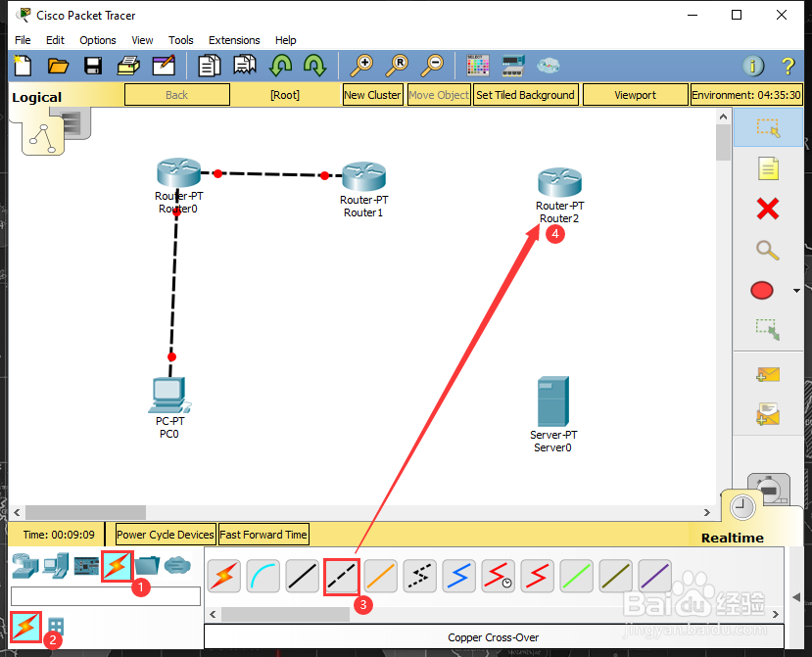
Task: Select the Components category
Action: coord(86,566)
